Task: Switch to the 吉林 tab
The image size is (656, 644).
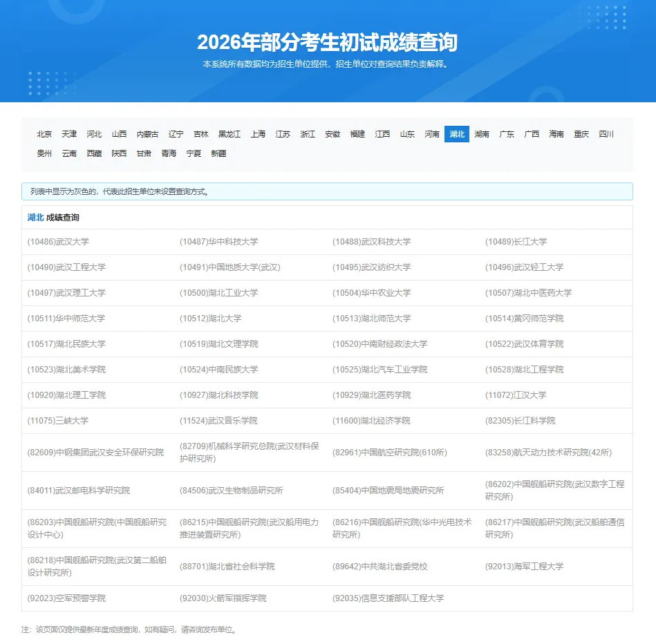Action: [201, 134]
